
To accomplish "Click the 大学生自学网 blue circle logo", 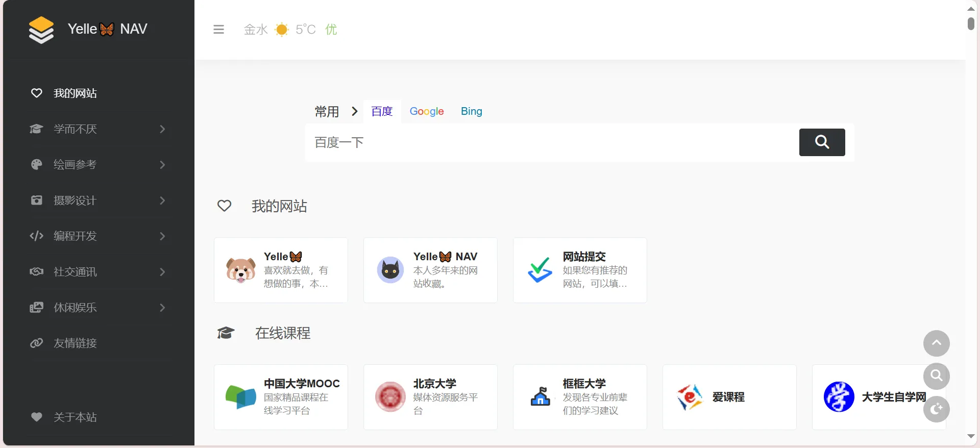I will pyautogui.click(x=839, y=397).
